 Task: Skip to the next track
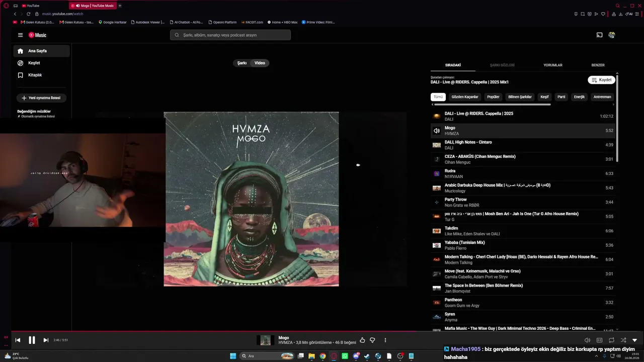click(46, 340)
